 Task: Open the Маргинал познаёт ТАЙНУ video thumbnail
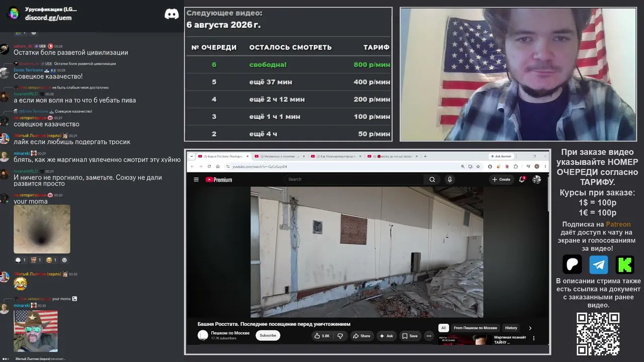465,340
